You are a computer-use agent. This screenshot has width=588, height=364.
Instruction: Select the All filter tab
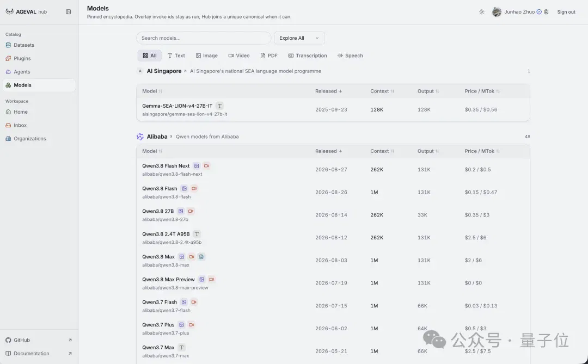tap(150, 55)
